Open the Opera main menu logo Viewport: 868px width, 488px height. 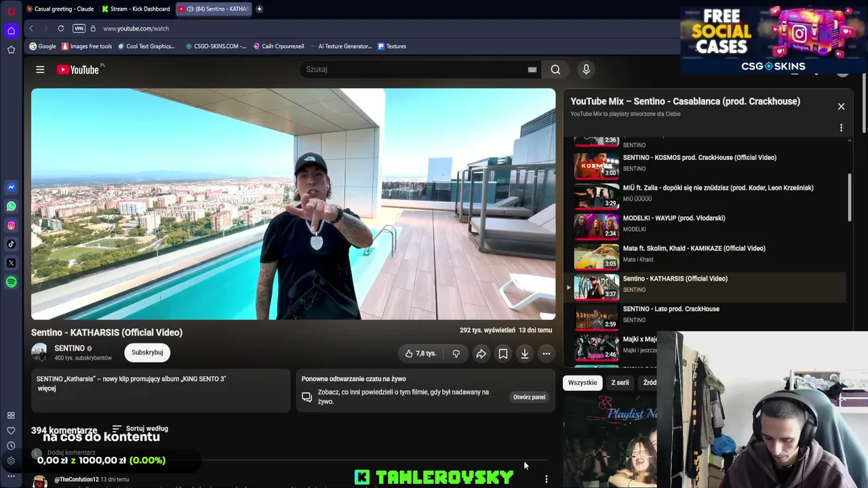(x=11, y=12)
